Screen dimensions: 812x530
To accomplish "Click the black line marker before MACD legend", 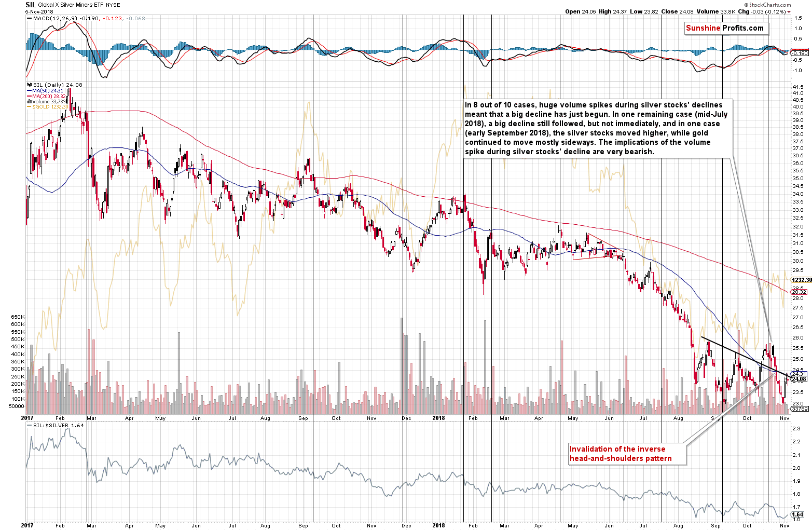I will pos(29,19).
